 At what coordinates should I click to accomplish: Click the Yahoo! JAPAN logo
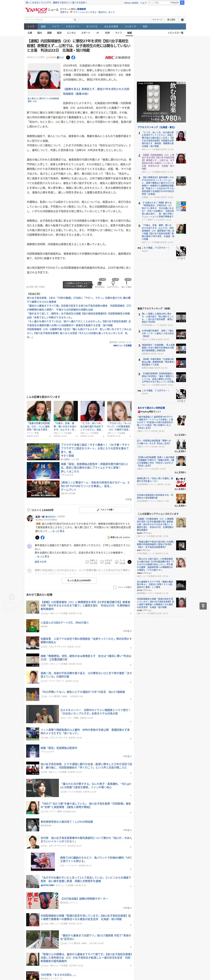36,10
